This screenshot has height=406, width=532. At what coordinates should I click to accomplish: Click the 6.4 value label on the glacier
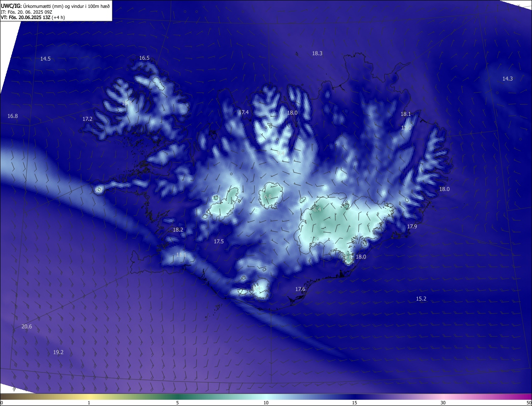coord(317,210)
